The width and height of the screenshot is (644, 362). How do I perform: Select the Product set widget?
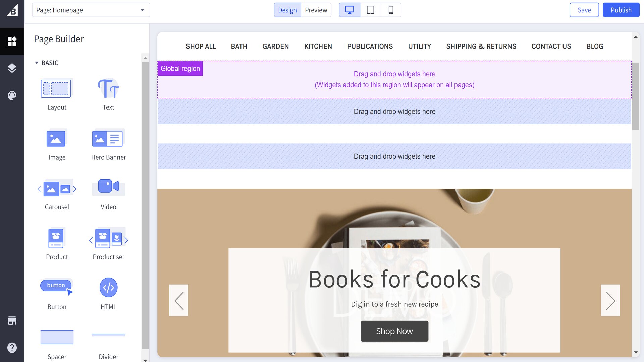(108, 244)
